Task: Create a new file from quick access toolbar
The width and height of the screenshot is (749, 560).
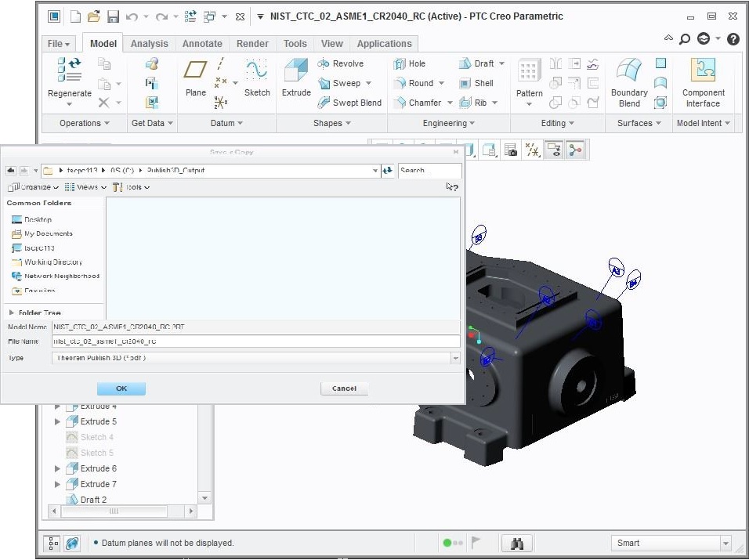Action: pyautogui.click(x=75, y=16)
